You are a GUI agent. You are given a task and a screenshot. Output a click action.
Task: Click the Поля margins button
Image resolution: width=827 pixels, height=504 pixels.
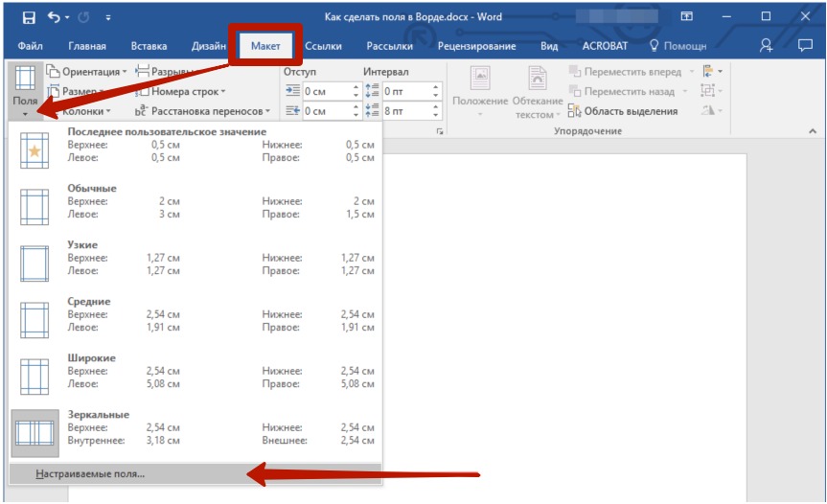pyautogui.click(x=25, y=91)
